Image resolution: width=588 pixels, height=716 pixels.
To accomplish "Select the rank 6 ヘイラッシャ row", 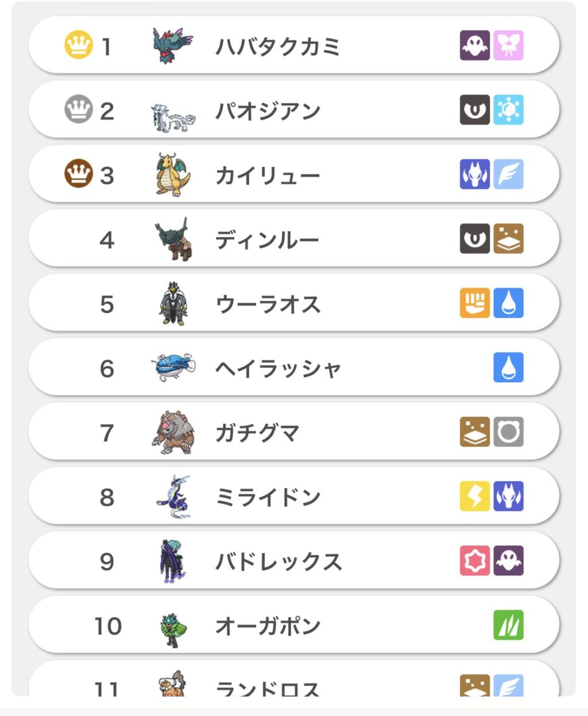I will (x=294, y=367).
